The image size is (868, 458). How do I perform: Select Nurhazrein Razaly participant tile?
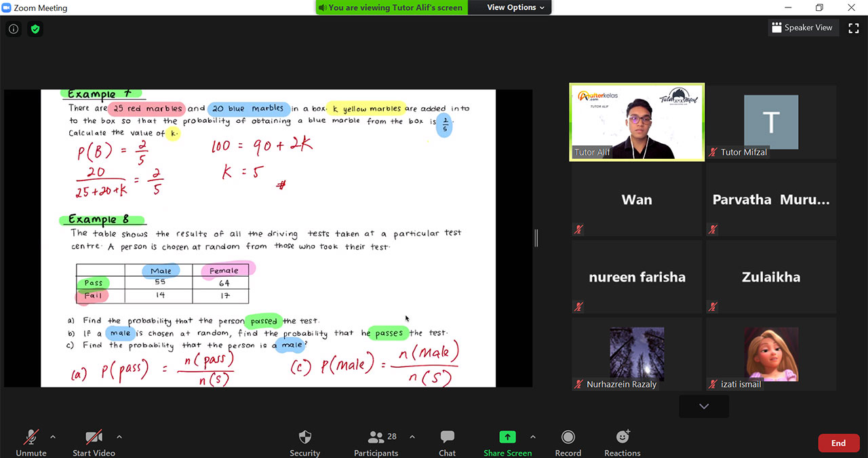click(637, 354)
